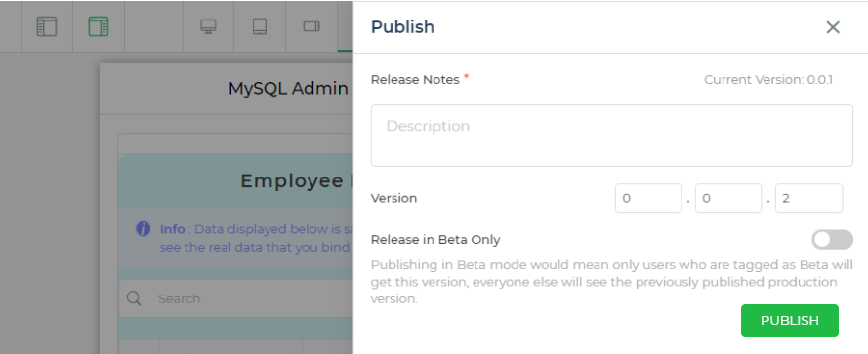This screenshot has height=354, width=868.
Task: Select the green right sidebar layout icon
Action: pos(99,26)
